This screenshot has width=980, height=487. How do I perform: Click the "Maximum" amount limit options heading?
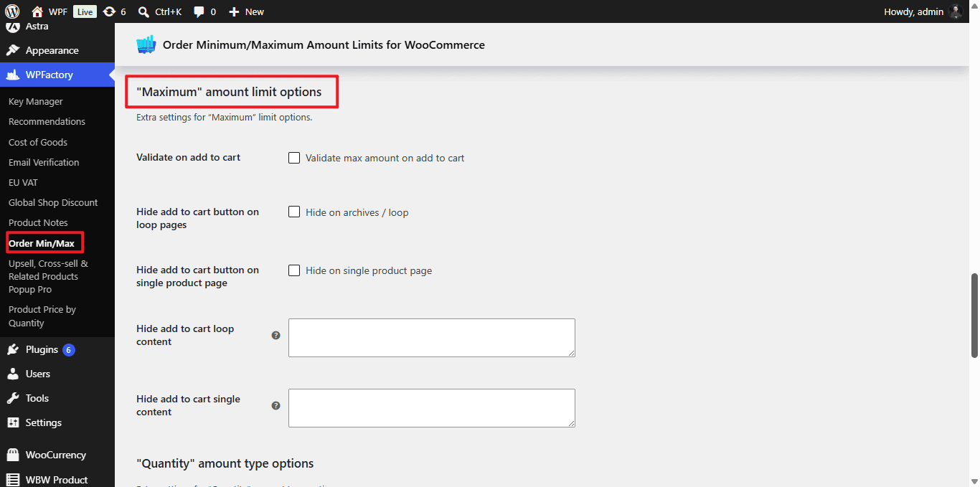click(229, 92)
